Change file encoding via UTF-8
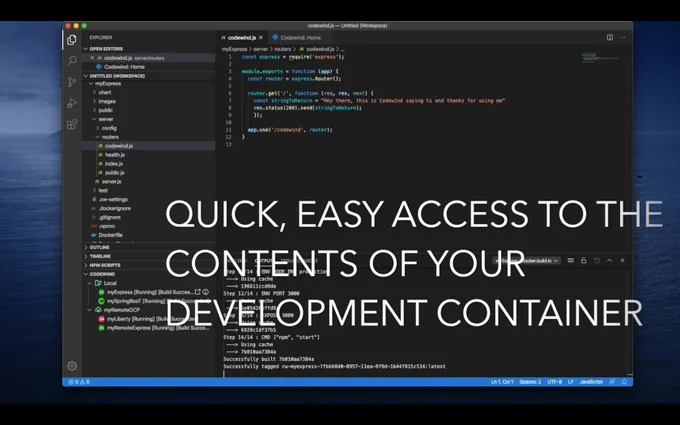 tap(554, 382)
